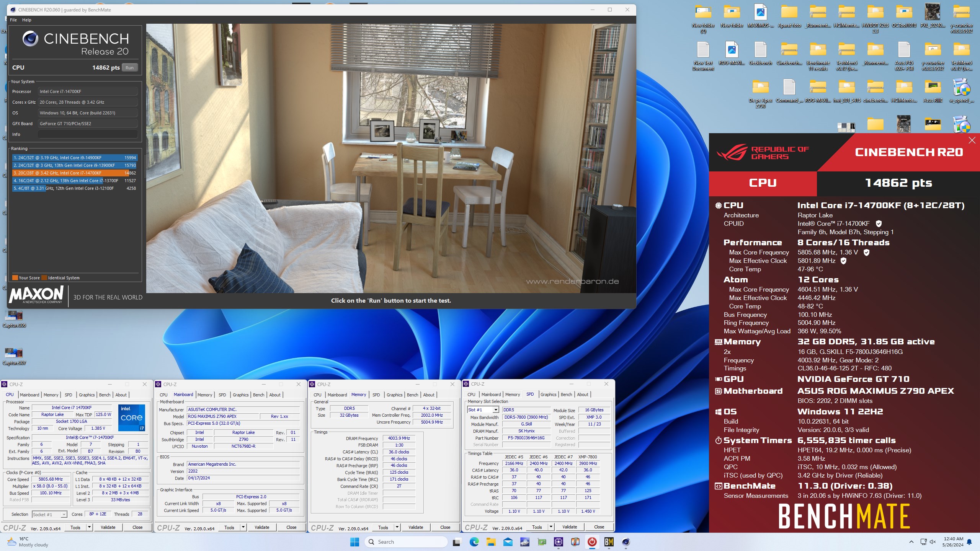Close the BenchMate Cinebench R20 result panel
980x551 pixels.
pyautogui.click(x=972, y=140)
